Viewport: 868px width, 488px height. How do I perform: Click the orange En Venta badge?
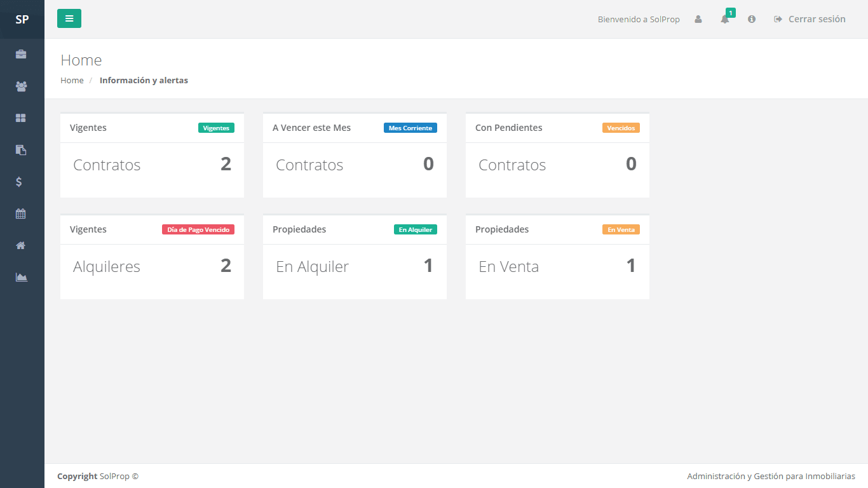point(621,229)
